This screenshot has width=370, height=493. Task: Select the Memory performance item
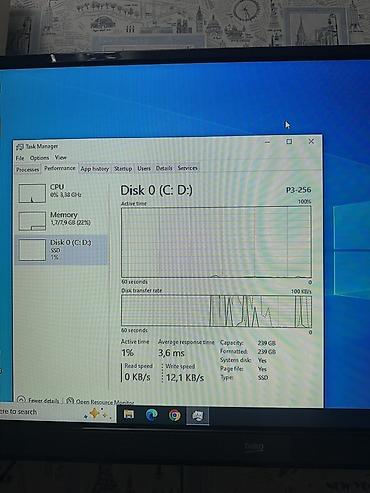[x=62, y=220]
